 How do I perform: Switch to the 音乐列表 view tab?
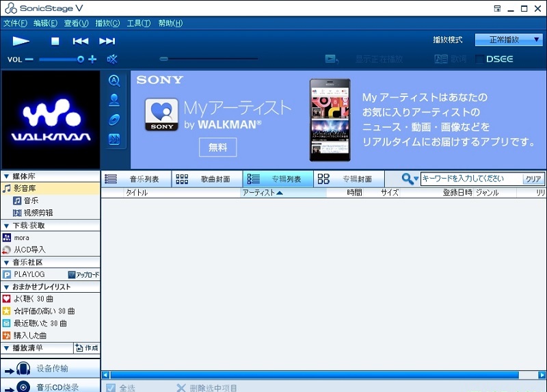(x=136, y=179)
